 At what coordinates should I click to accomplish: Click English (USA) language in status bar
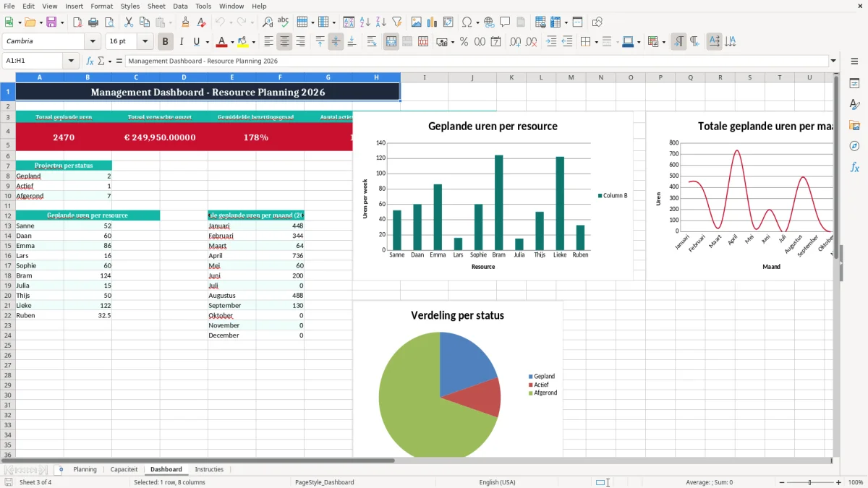(x=497, y=482)
